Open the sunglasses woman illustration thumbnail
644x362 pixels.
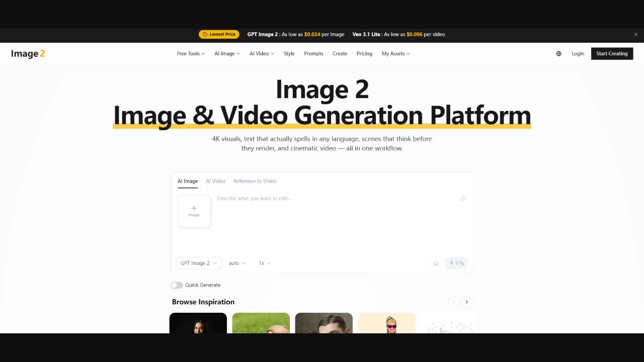387,323
